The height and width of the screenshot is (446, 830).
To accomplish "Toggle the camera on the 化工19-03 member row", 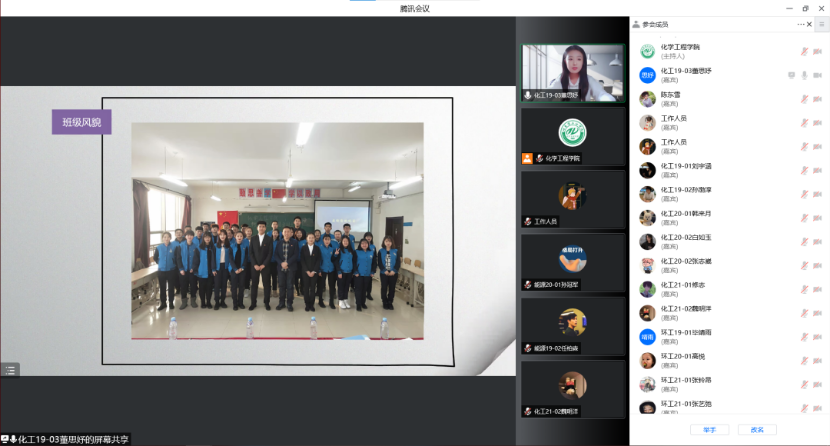I will click(x=817, y=75).
